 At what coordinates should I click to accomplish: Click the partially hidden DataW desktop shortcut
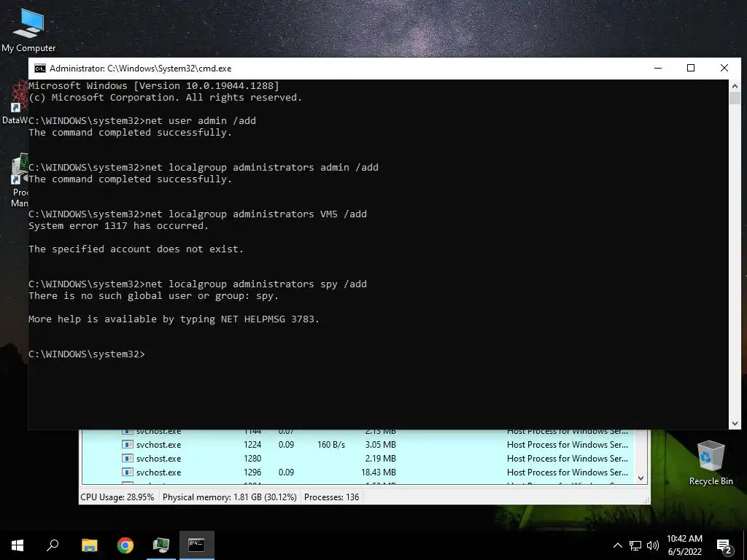point(15,102)
